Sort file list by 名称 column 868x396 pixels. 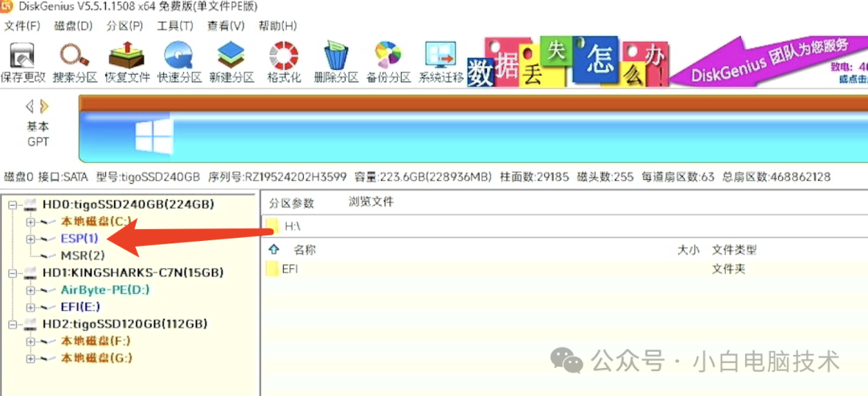[305, 250]
